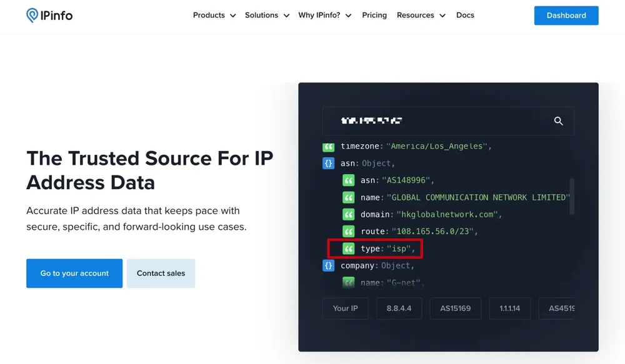Viewport: 625px width, 364px height.
Task: Click the search magnifier icon
Action: 558,121
